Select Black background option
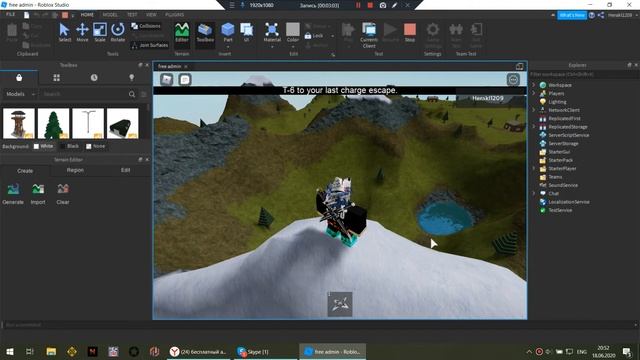The height and width of the screenshot is (360, 640). [69, 146]
